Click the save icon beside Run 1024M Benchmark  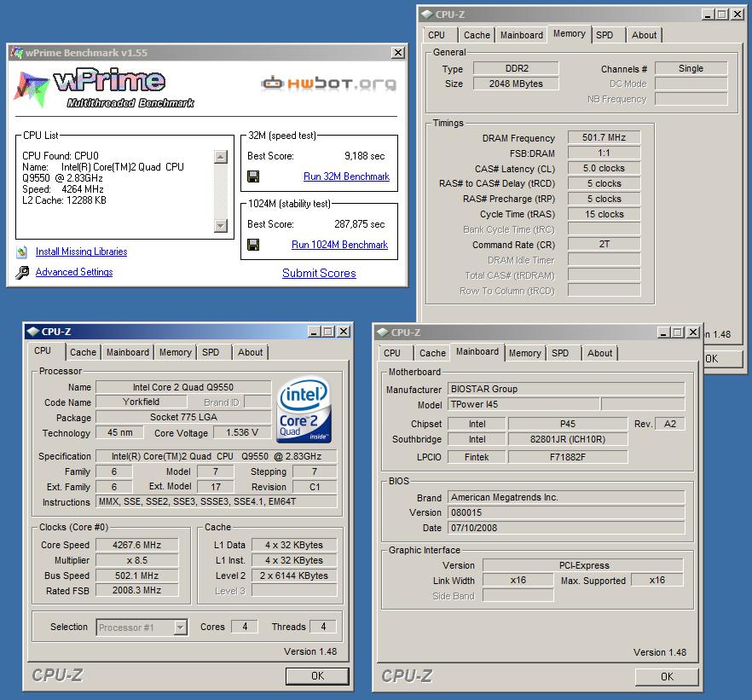pos(253,245)
